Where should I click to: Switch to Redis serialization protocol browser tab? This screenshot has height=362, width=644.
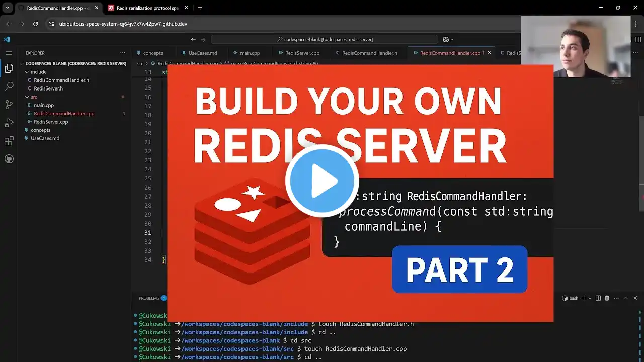point(147,8)
